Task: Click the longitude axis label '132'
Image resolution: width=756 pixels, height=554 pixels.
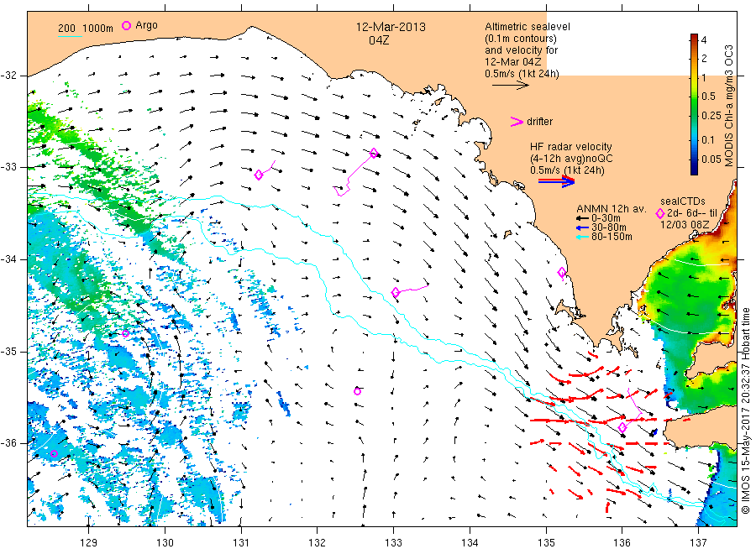Action: click(x=318, y=543)
